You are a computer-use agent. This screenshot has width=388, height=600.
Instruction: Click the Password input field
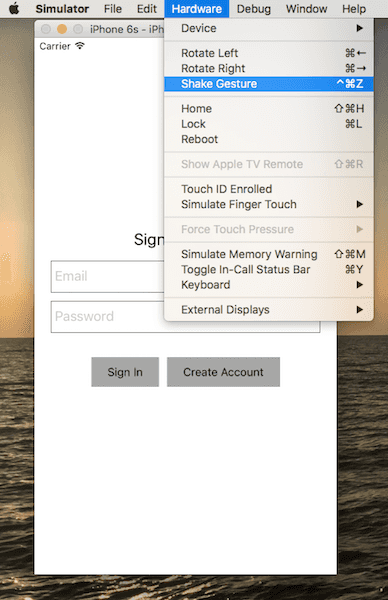tap(186, 317)
